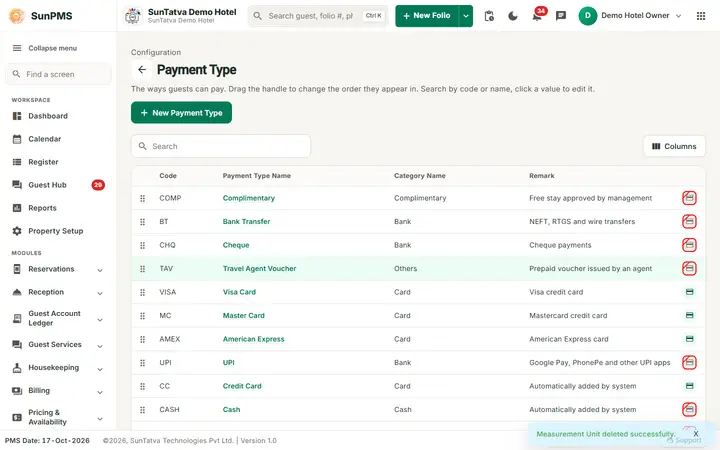Open the New Folio dropdown arrow
Screen dimensions: 720x450
pos(466,16)
